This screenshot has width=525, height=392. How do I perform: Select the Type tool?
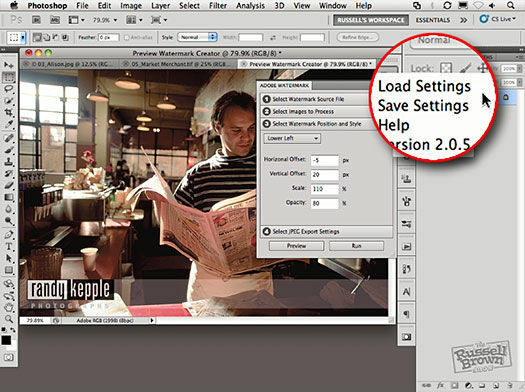tap(9, 247)
